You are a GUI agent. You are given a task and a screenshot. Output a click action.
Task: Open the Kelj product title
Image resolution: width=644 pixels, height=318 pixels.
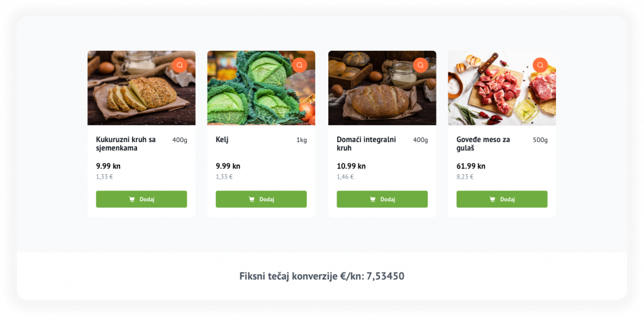[222, 140]
